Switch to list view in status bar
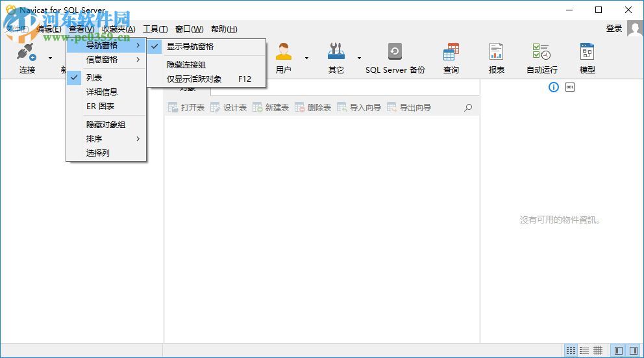The width and height of the screenshot is (644, 358). pyautogui.click(x=571, y=351)
